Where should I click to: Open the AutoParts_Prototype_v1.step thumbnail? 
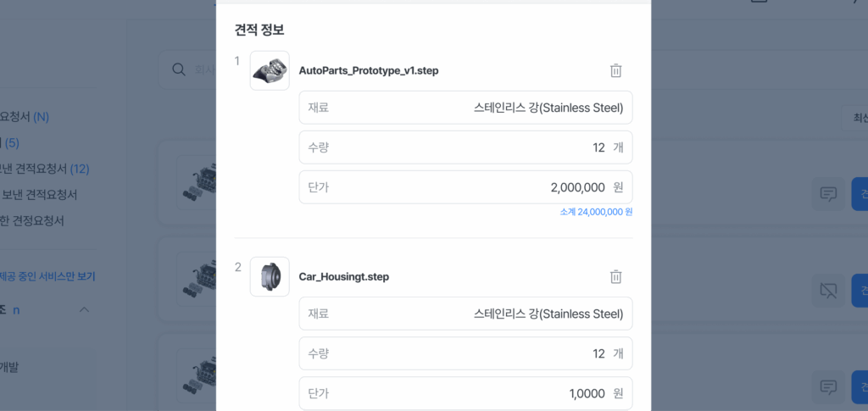point(270,71)
